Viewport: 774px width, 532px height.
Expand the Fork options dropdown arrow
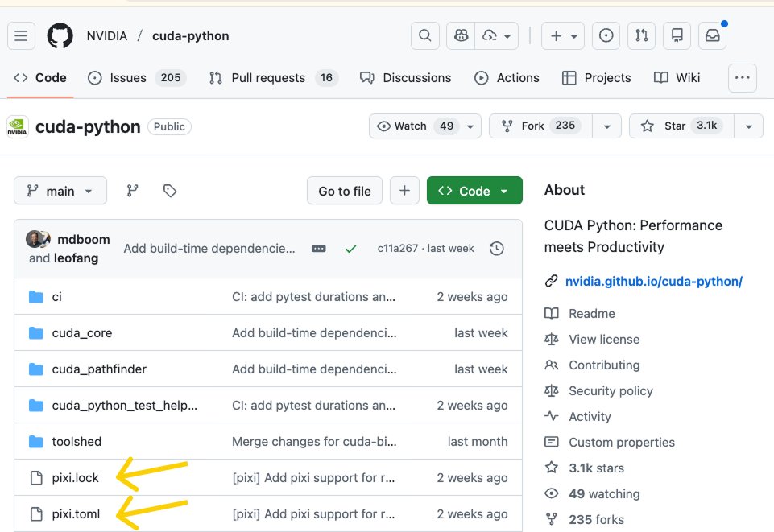(x=607, y=126)
